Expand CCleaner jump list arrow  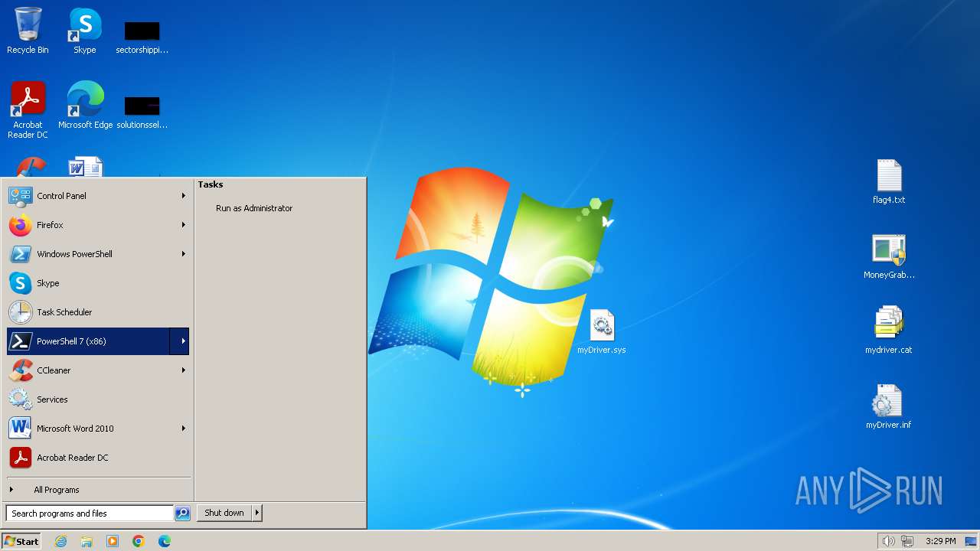pos(183,370)
